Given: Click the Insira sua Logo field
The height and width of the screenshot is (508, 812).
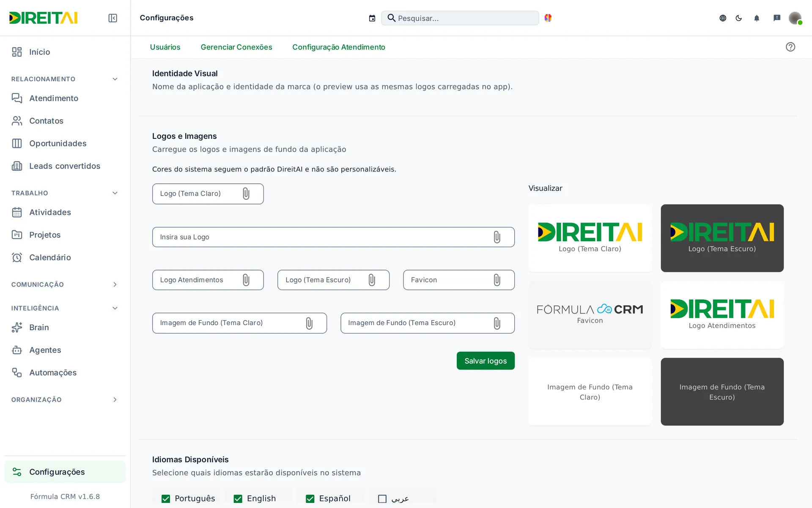Looking at the screenshot, I should pyautogui.click(x=333, y=237).
